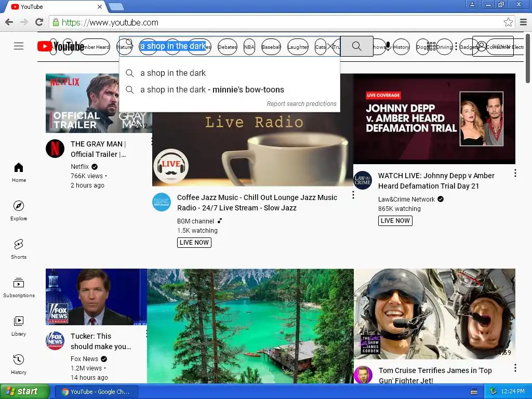This screenshot has width=532, height=399.
Task: Select the Driving filter chip
Action: (444, 47)
